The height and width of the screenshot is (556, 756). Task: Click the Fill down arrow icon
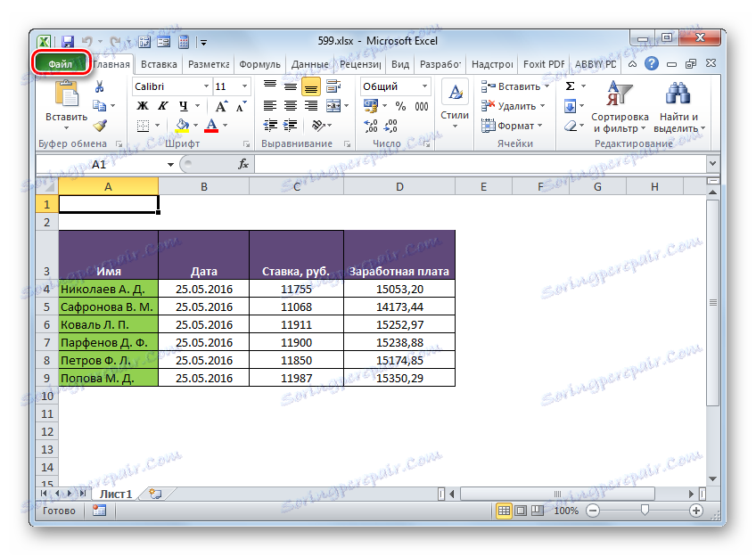pyautogui.click(x=570, y=106)
